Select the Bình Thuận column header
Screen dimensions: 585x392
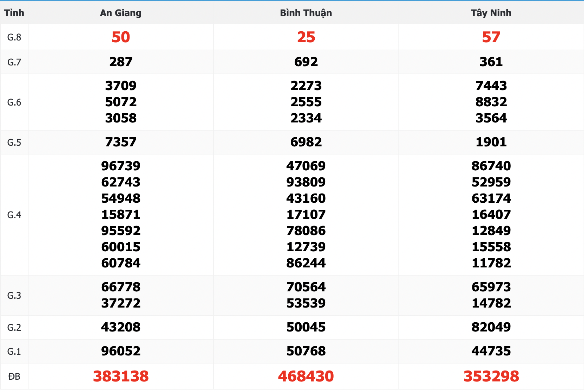pyautogui.click(x=306, y=13)
